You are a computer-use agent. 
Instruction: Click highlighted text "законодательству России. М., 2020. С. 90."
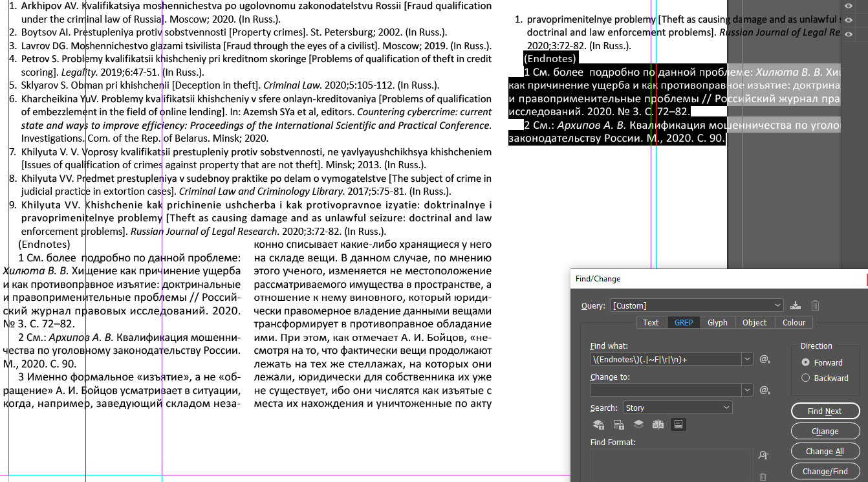click(x=618, y=138)
